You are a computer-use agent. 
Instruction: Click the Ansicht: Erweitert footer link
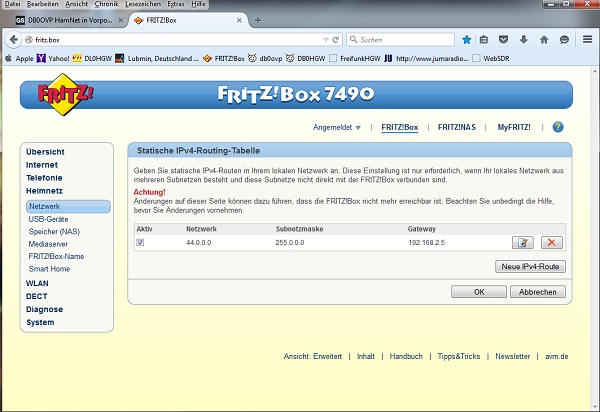click(x=313, y=357)
